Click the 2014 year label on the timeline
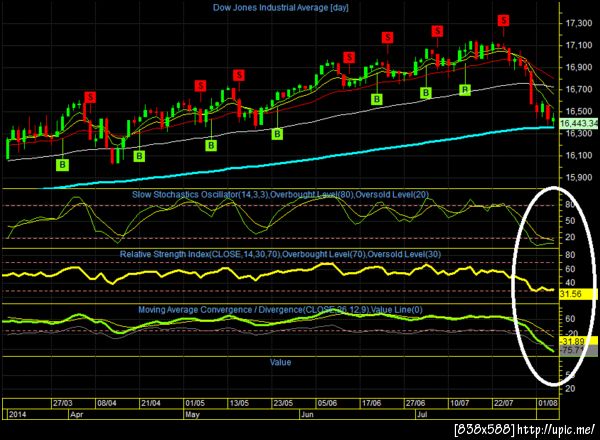600x440 pixels. (x=18, y=414)
